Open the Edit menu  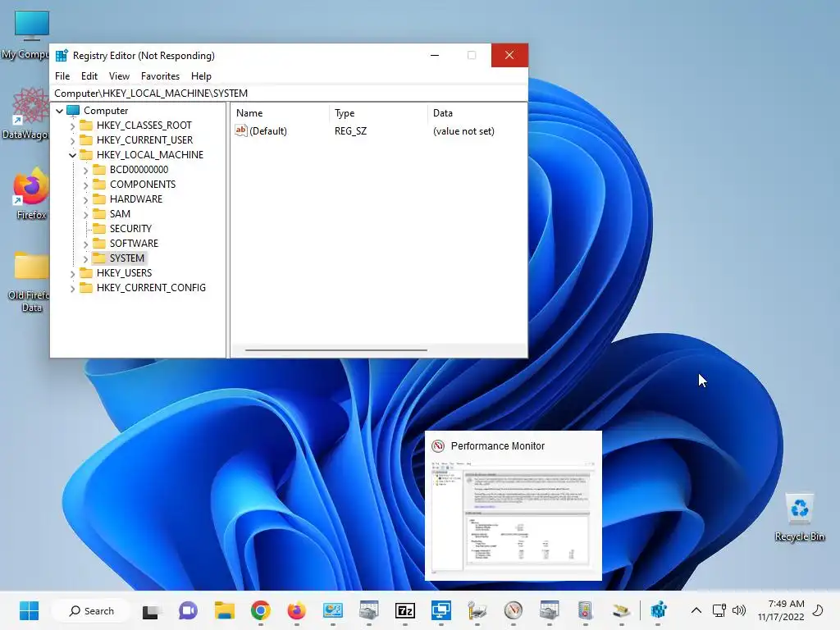coord(89,76)
